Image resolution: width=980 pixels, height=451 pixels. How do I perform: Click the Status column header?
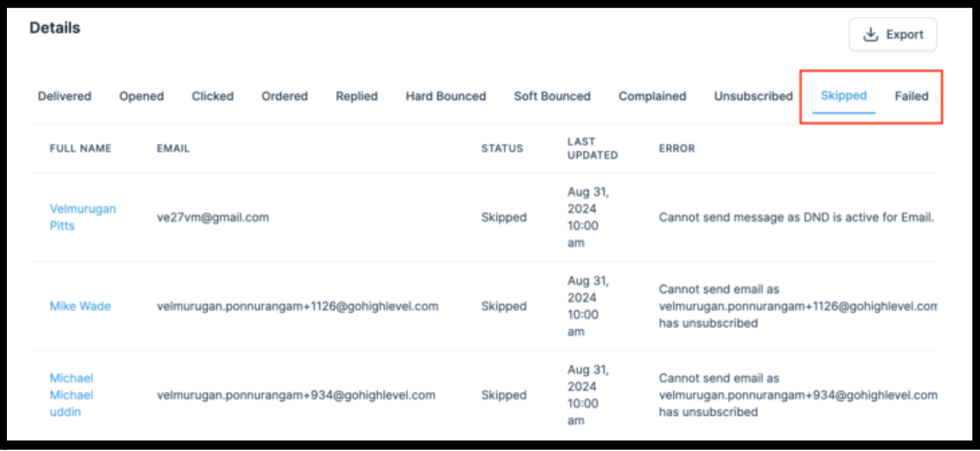coord(502,149)
